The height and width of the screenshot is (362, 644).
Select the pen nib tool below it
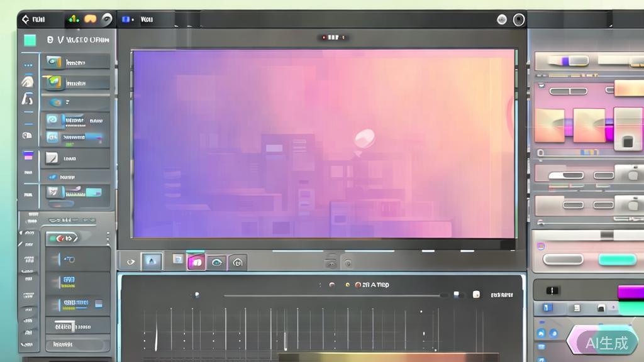[x=28, y=99]
